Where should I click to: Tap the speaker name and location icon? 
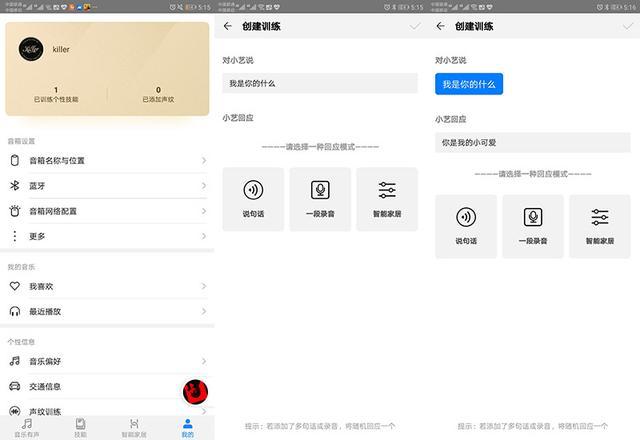tap(15, 160)
